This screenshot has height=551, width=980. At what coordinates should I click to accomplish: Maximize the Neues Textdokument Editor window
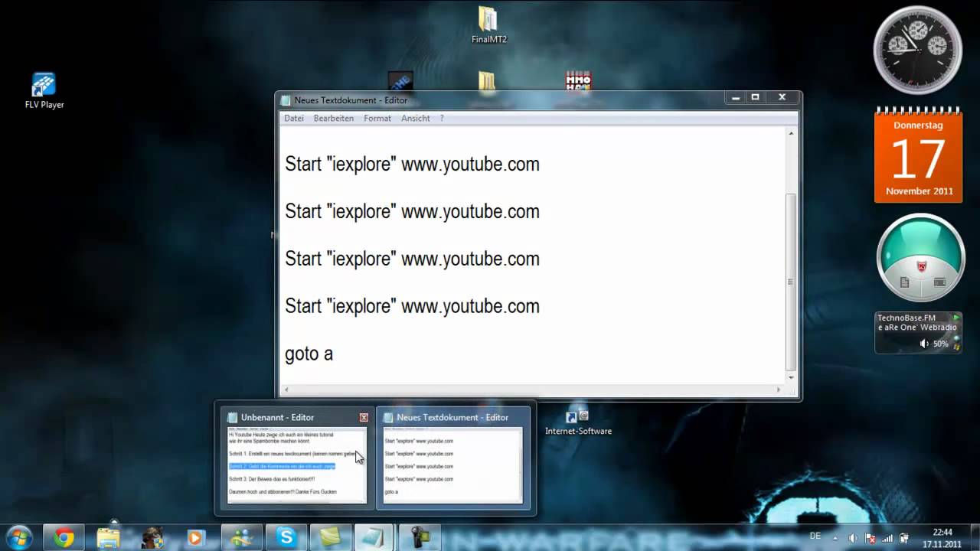755,97
